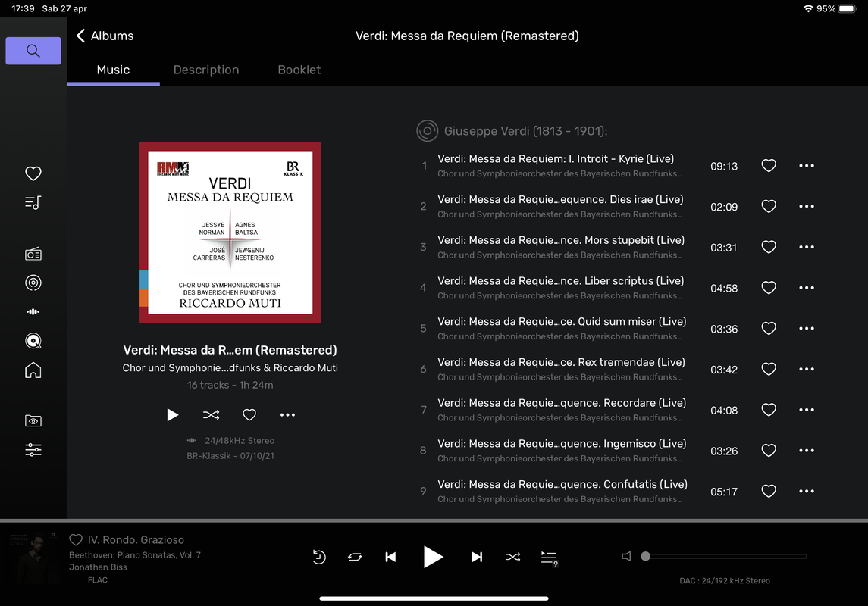868x606 pixels.
Task: Favorite the Confutatis track
Action: 769,491
